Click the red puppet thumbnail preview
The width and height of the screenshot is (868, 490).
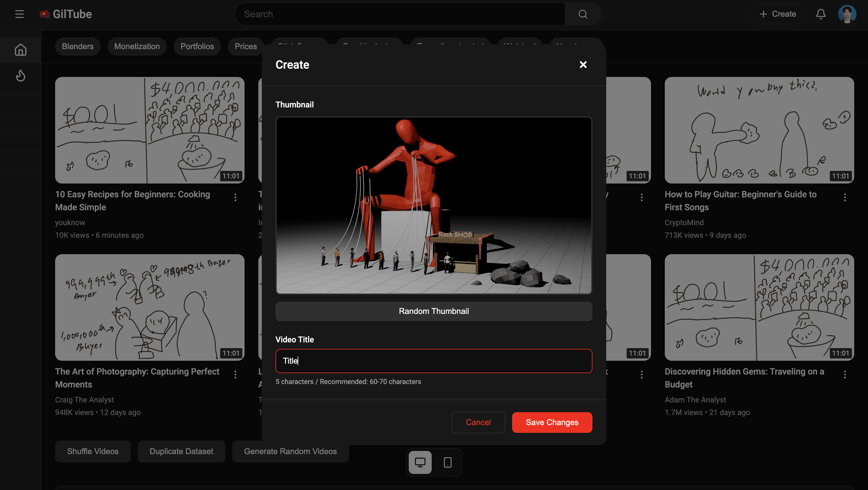click(x=434, y=206)
